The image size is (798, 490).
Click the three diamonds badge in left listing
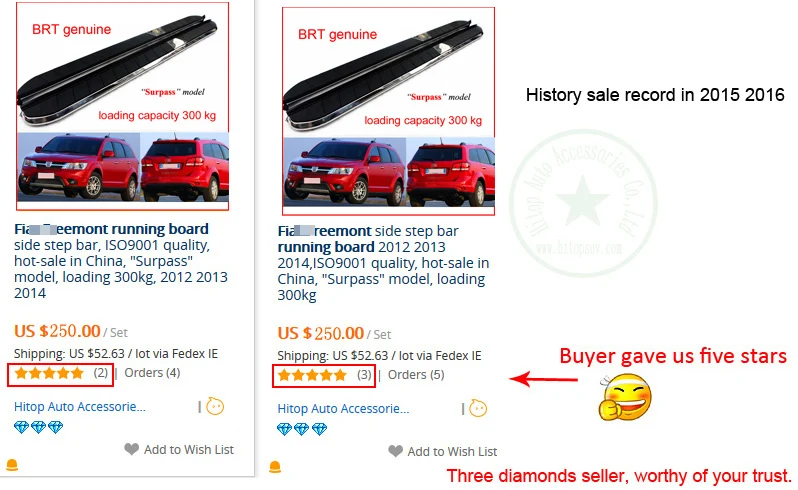click(38, 428)
